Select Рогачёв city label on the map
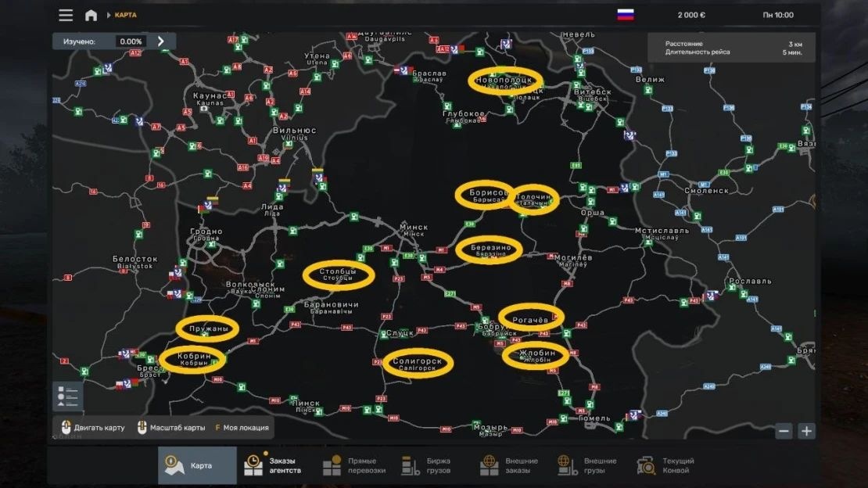Screen dimensions: 868x488 (530, 320)
